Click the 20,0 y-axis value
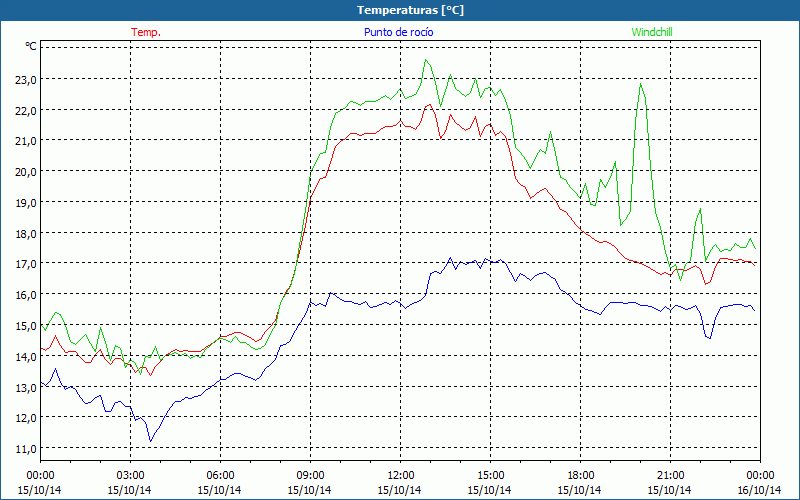Screen dimensions: 800x500 (x=28, y=172)
